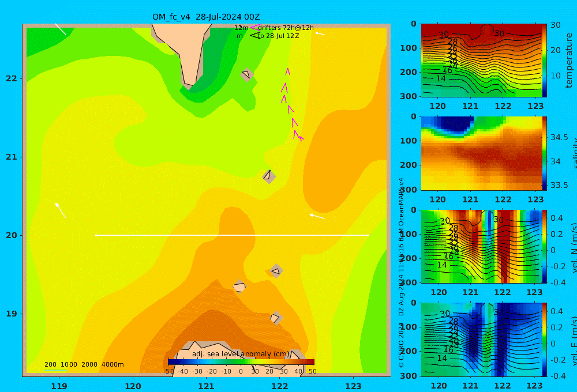Click the 34.5 tick on salinity color bar
577x392 pixels.
point(559,138)
